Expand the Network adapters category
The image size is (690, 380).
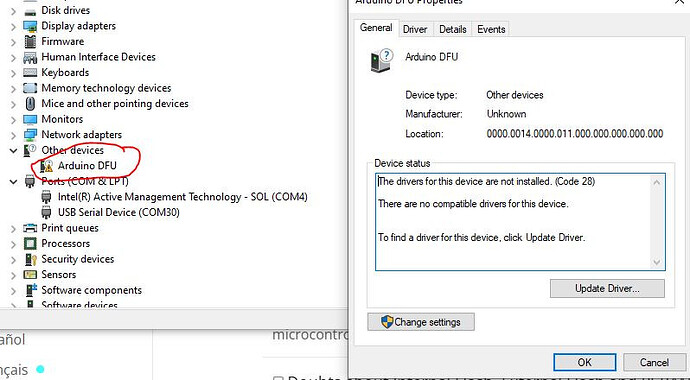(x=13, y=135)
